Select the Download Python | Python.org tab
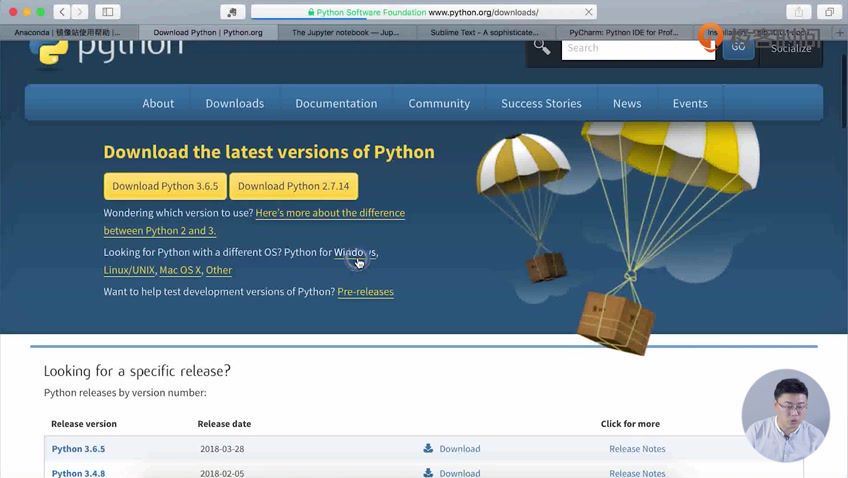Viewport: 848px width, 478px height. [x=208, y=32]
